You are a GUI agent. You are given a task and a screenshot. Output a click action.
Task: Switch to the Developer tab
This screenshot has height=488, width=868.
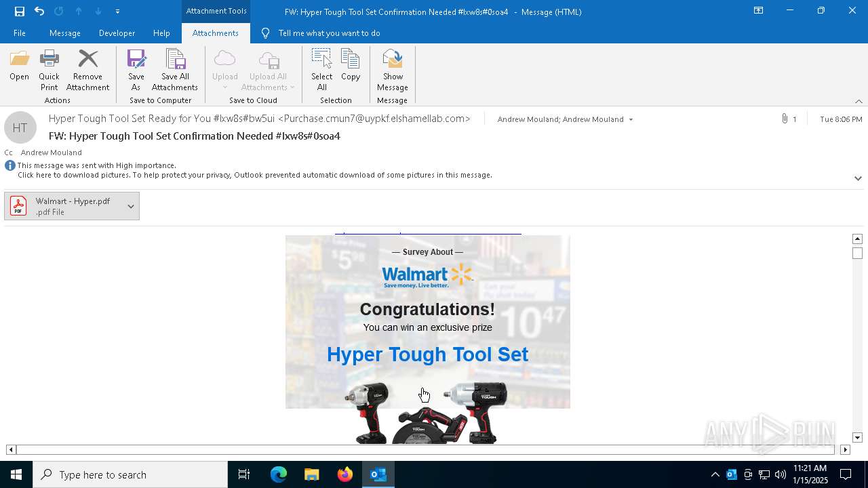[117, 33]
